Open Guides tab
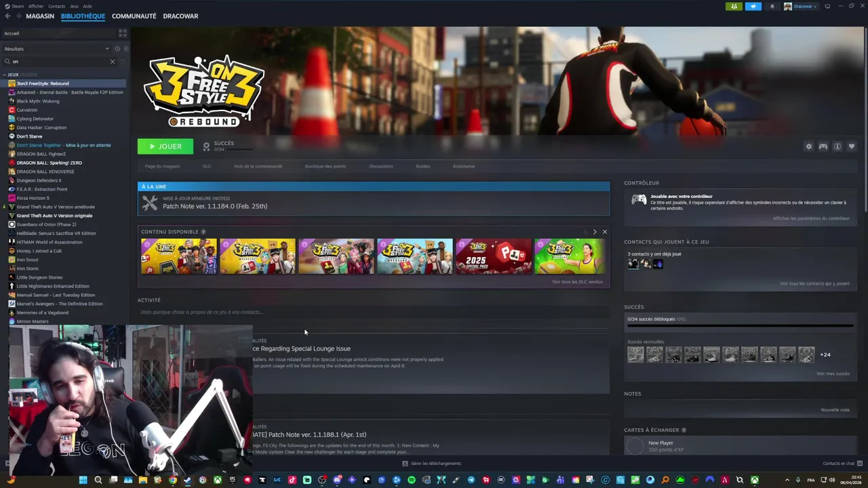868x488 pixels. 423,166
